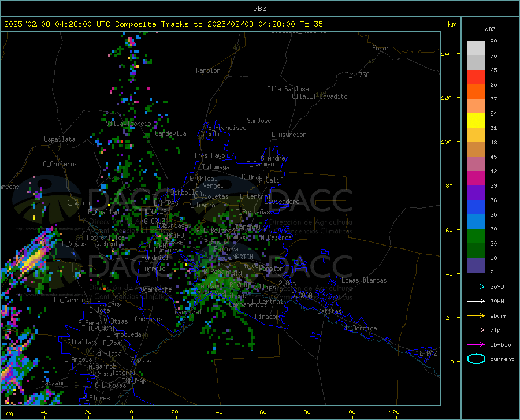Click the S_MARTIN map label
Viewport: 520px width, 420px height.
pos(239,257)
